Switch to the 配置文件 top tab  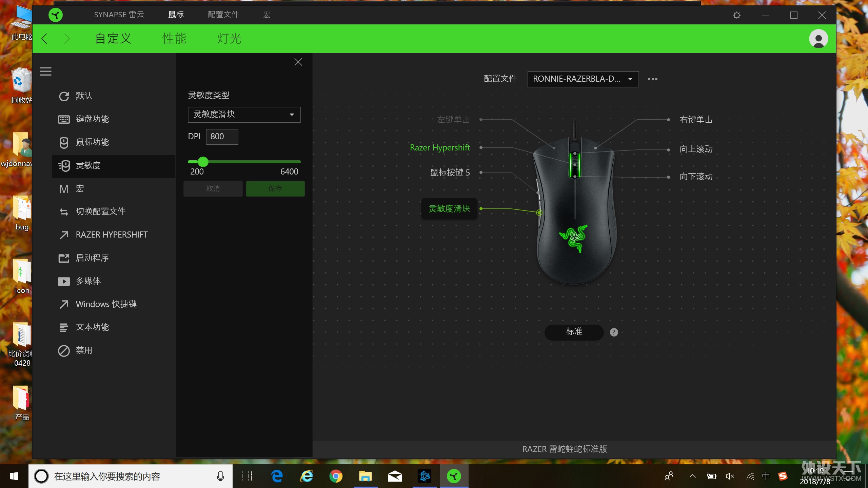click(223, 15)
